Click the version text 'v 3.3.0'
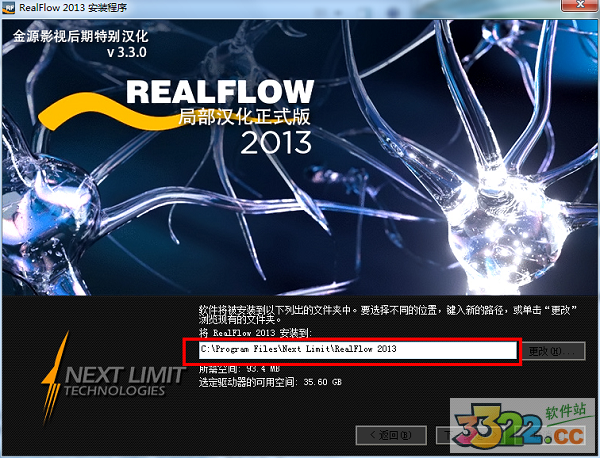 click(x=127, y=52)
